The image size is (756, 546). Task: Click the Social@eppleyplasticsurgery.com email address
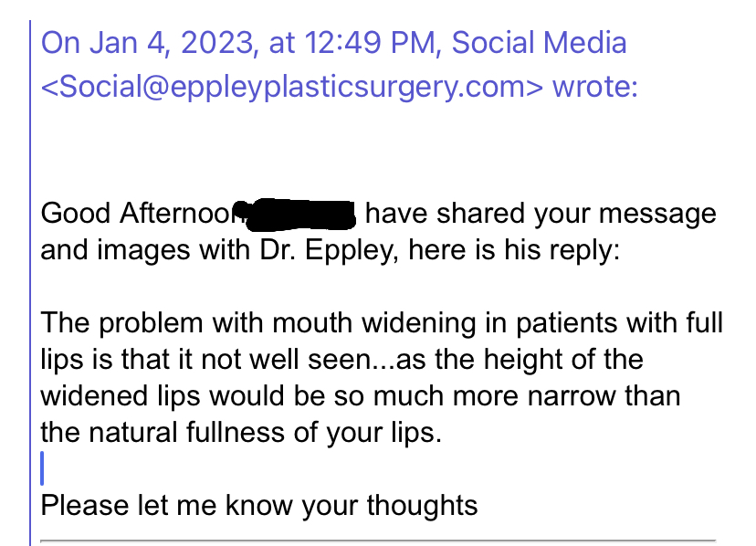point(292,88)
